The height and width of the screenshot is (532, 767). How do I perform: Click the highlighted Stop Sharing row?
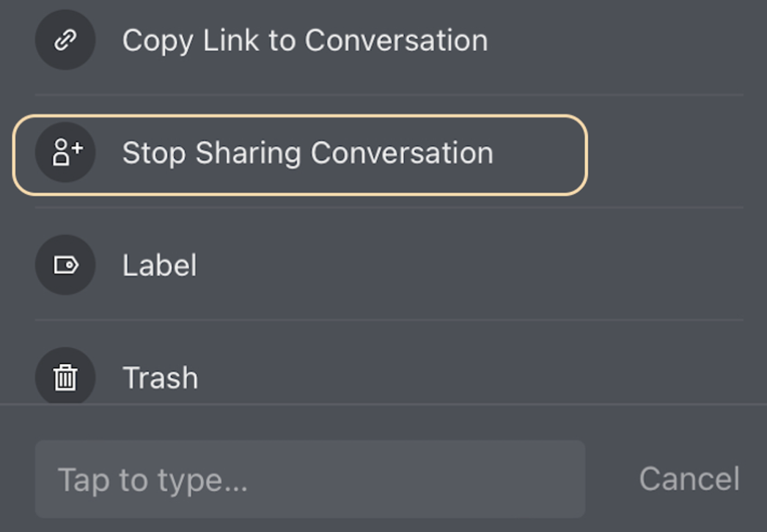[300, 155]
